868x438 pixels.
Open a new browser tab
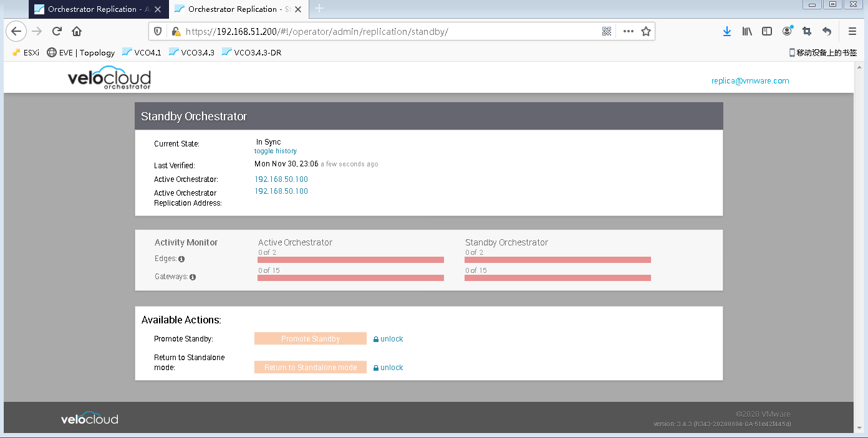click(319, 9)
